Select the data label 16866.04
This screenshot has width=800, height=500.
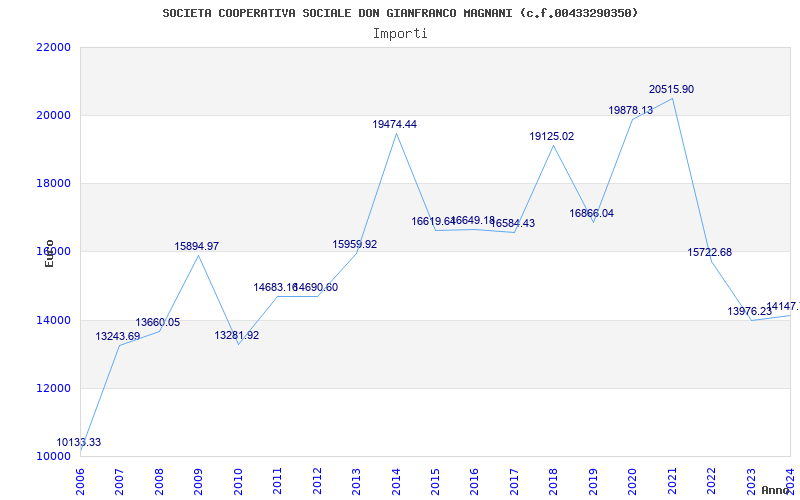click(591, 213)
